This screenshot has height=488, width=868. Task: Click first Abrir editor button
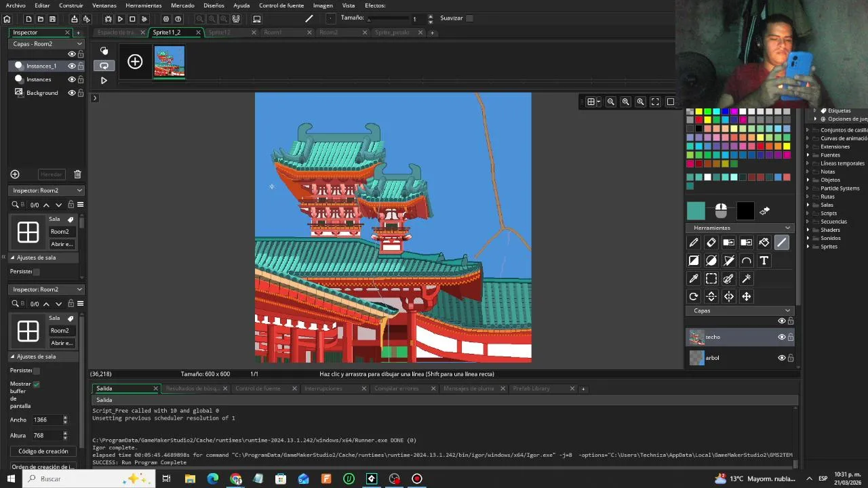tap(62, 244)
